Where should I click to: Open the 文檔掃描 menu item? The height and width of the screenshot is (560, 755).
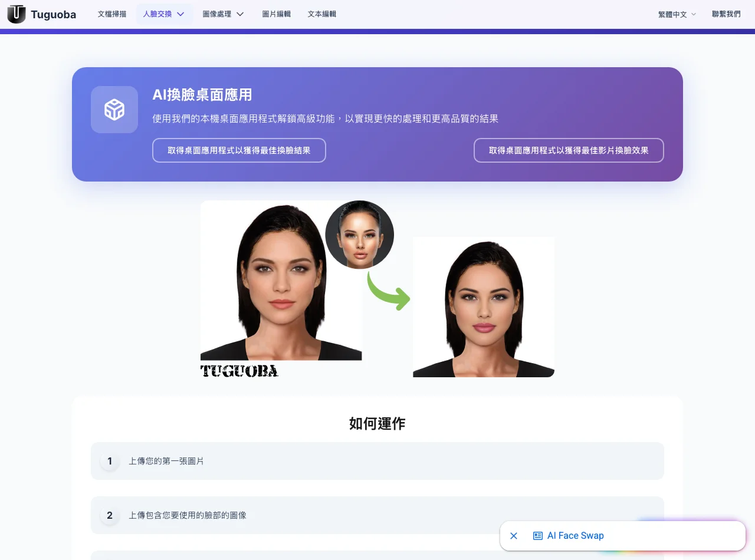coord(112,14)
